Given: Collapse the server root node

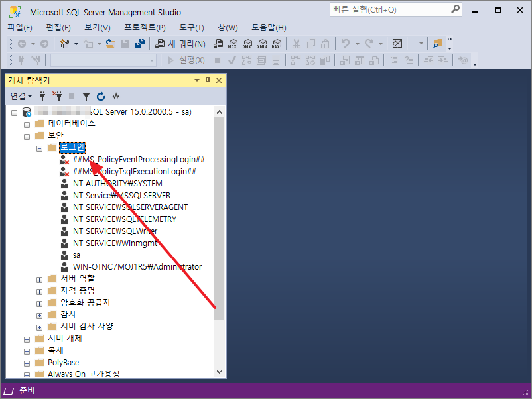Looking at the screenshot, I should [14, 113].
